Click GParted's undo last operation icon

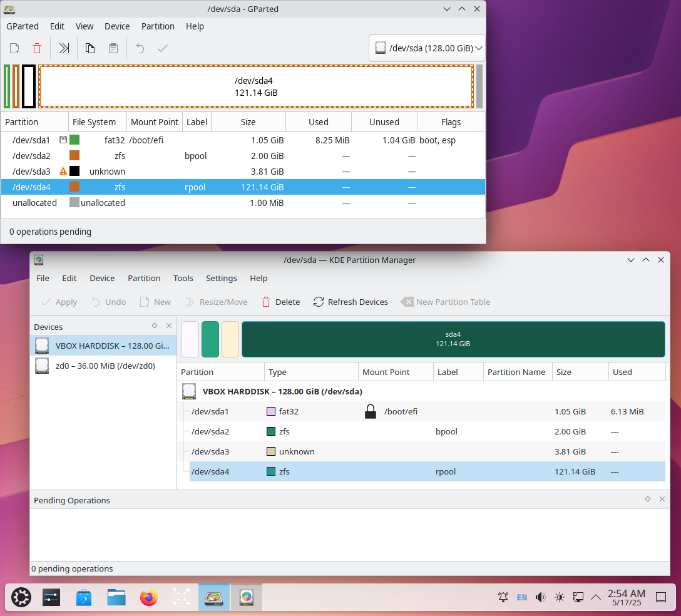tap(140, 48)
